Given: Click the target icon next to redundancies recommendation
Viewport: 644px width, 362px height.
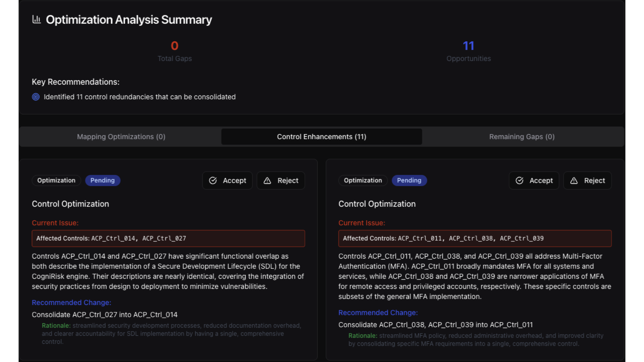Looking at the screenshot, I should point(36,97).
